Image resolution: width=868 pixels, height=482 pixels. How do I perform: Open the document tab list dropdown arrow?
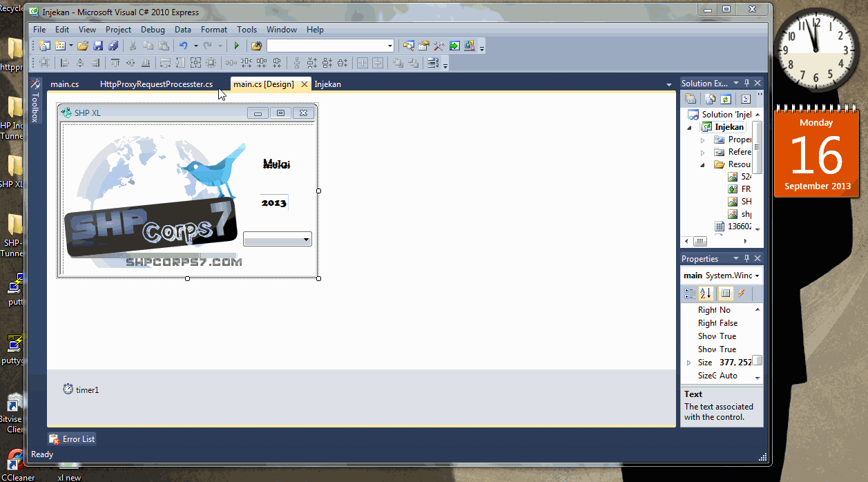coord(668,84)
